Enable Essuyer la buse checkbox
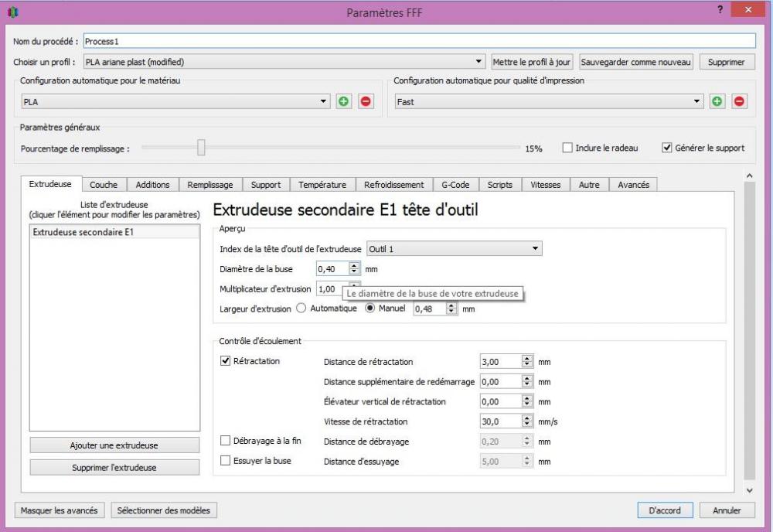Viewport: 773px width, 532px height. (x=225, y=461)
